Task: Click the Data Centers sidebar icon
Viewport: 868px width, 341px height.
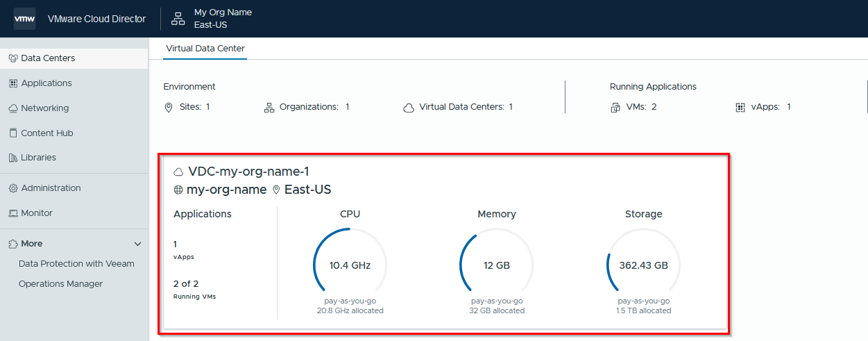Action: (13, 58)
